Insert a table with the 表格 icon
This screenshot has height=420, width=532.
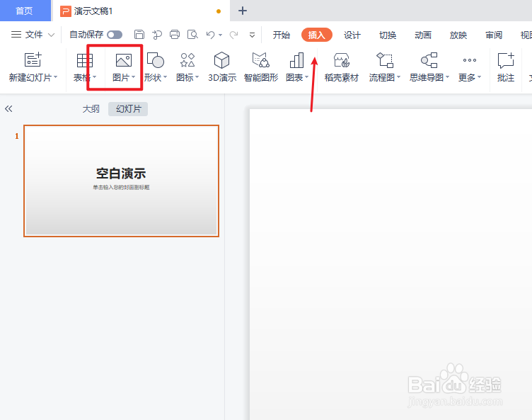click(x=84, y=61)
